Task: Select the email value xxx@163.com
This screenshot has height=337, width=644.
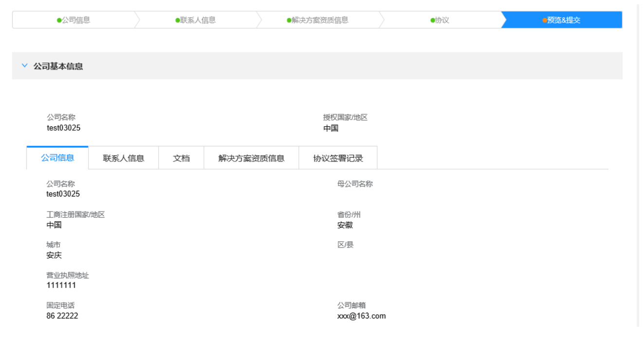Action: pos(361,316)
